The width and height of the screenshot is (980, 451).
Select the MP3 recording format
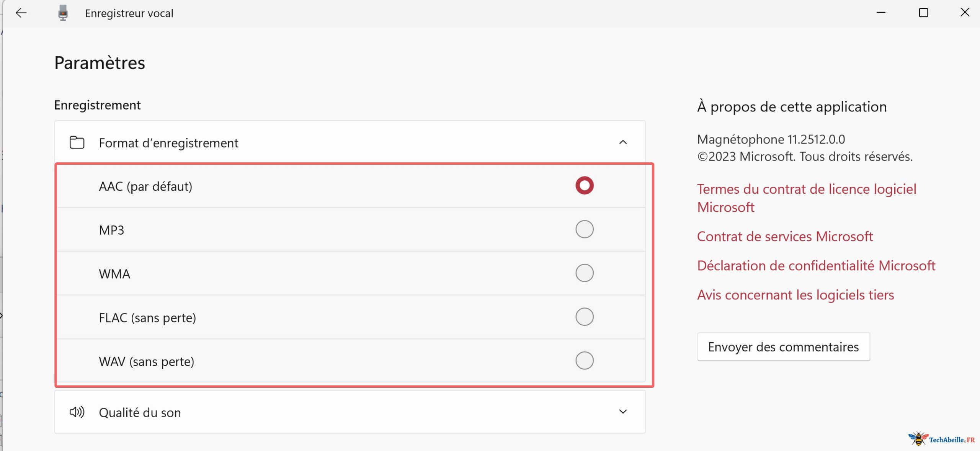(x=584, y=229)
